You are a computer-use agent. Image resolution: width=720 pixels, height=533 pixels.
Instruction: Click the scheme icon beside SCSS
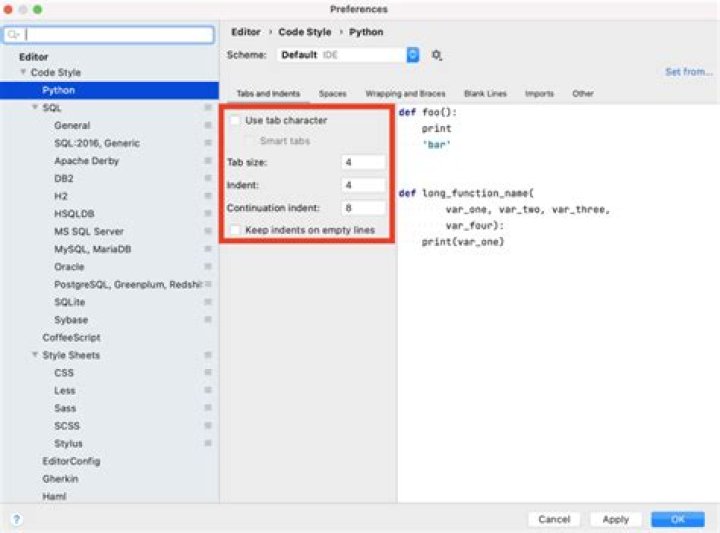click(208, 425)
